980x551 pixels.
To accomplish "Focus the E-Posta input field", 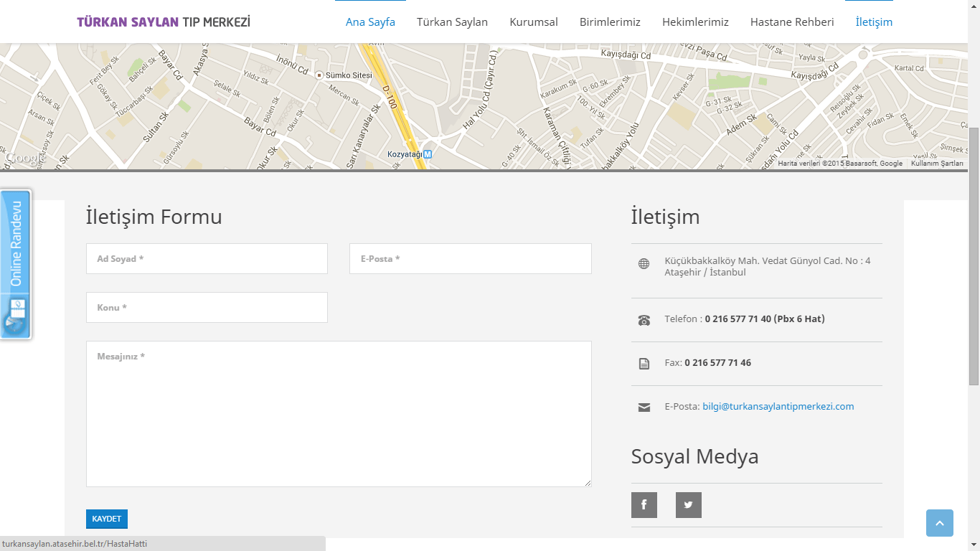I will 471,258.
